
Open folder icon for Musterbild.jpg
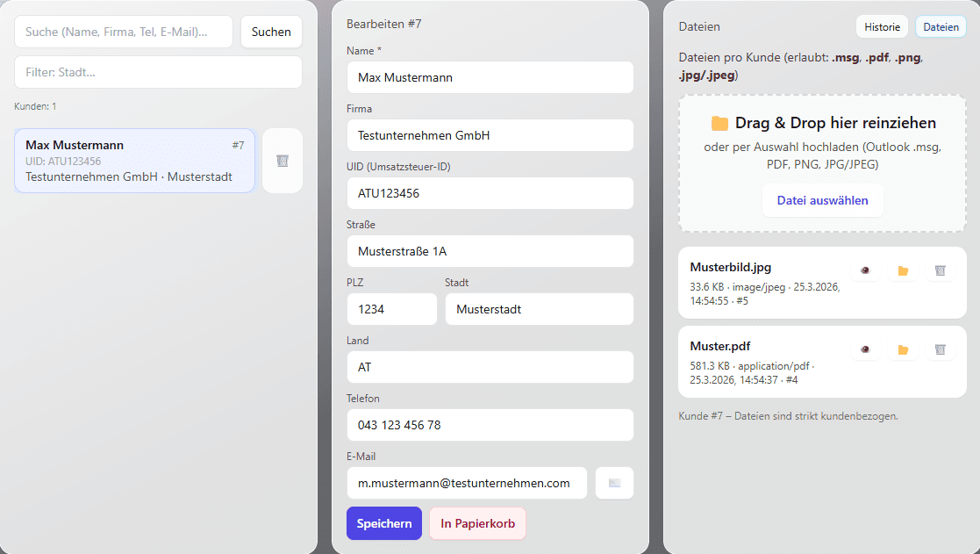click(903, 270)
